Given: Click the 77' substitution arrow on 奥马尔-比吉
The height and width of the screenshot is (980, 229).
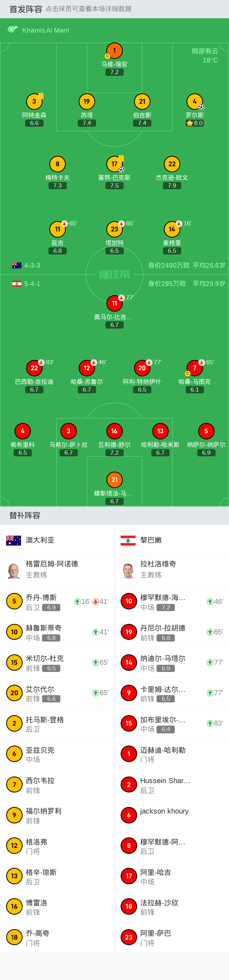Looking at the screenshot, I should point(121,298).
